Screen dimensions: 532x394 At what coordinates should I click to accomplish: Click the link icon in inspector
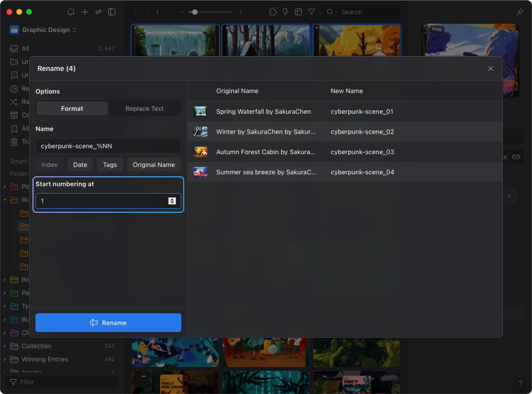[x=516, y=157]
